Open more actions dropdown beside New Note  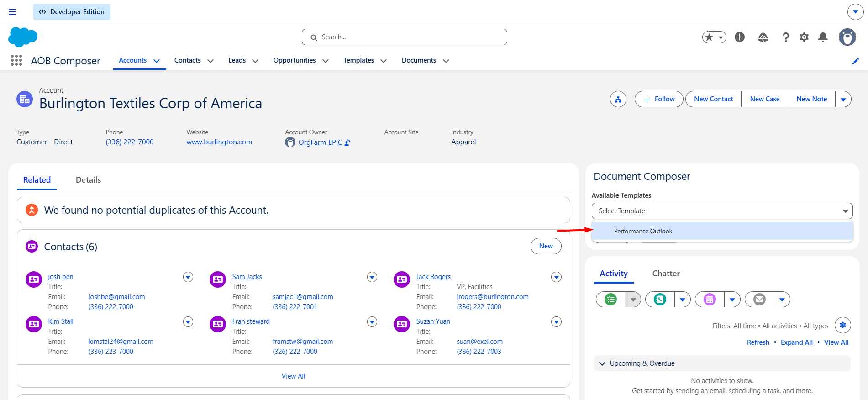(x=843, y=99)
